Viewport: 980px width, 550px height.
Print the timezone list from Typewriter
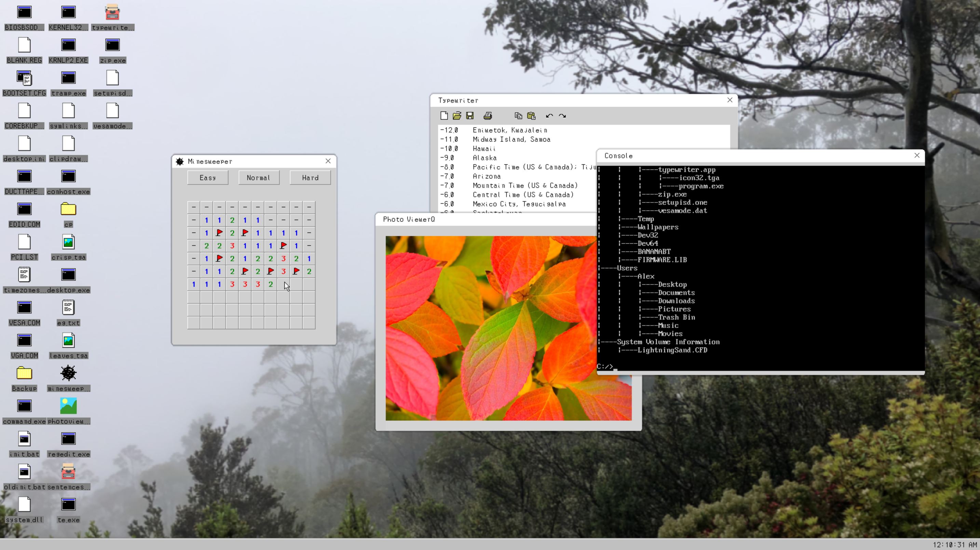pyautogui.click(x=488, y=115)
